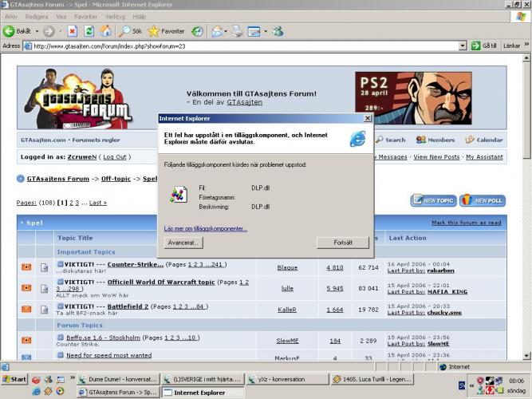Image resolution: width=532 pixels, height=399 pixels.
Task: Click the page vertical scrollbar thumb
Action: point(526,110)
